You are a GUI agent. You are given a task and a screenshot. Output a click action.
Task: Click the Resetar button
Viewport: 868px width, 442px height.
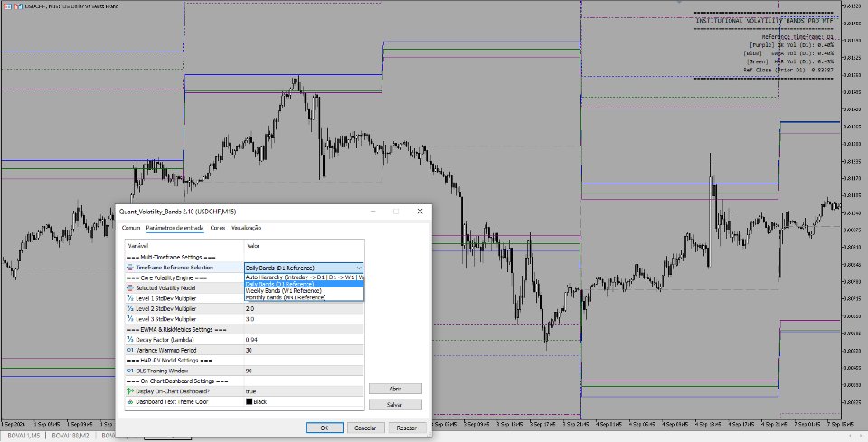(x=406, y=428)
